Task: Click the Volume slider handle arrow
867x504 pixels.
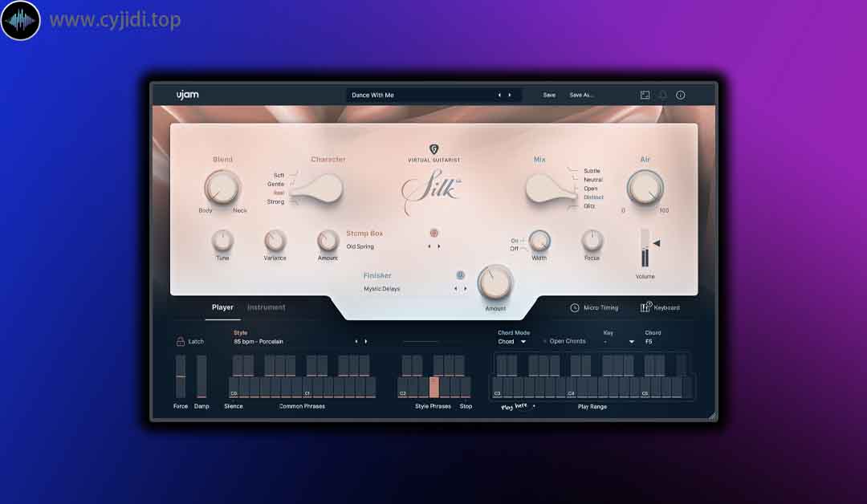Action: [x=657, y=243]
